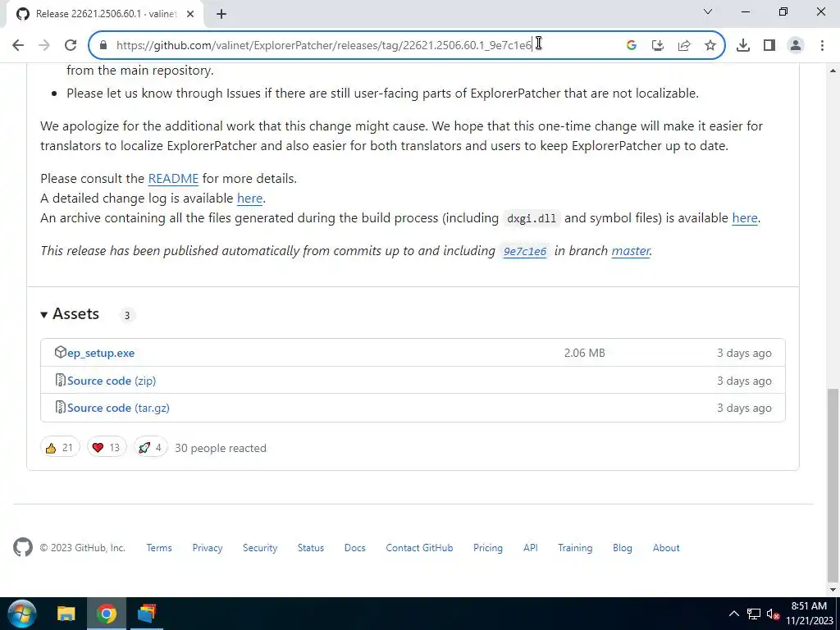Click the forward navigation arrow
This screenshot has width=840, height=630.
click(x=44, y=45)
